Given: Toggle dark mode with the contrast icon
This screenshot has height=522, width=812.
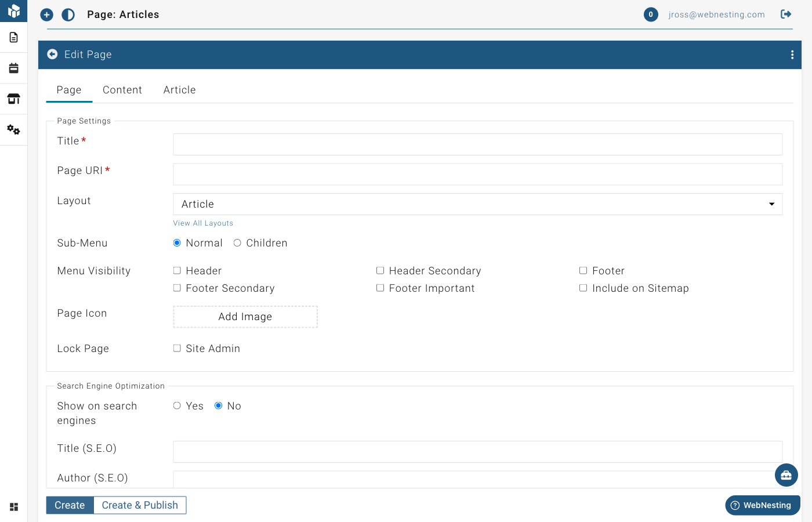Looking at the screenshot, I should [68, 14].
